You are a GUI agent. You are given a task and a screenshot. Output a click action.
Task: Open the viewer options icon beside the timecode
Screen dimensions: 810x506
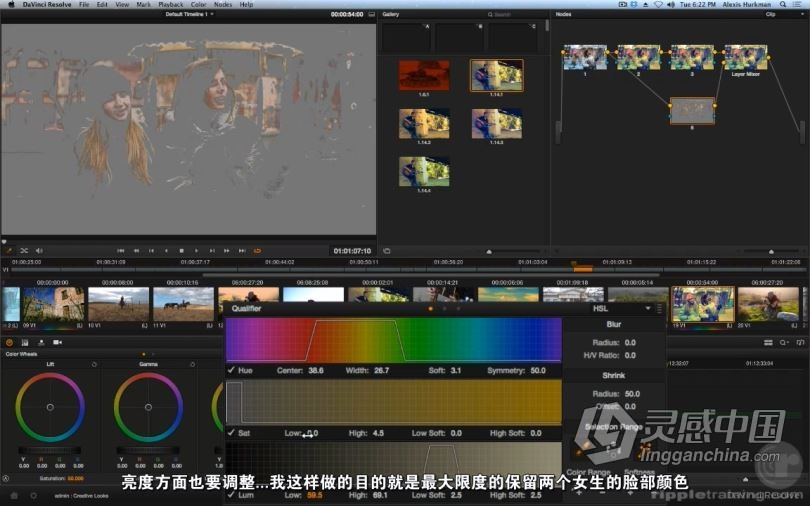[371, 14]
